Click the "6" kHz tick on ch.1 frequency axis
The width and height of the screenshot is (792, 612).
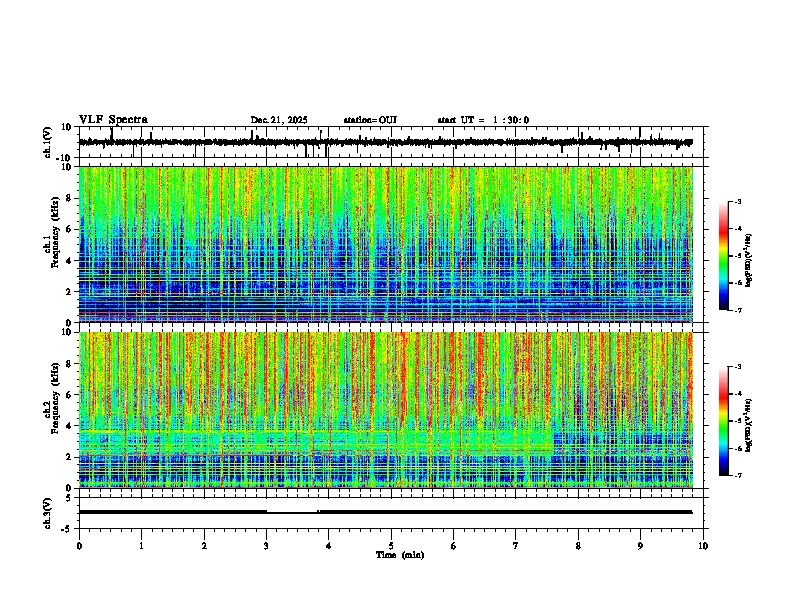tap(69, 229)
